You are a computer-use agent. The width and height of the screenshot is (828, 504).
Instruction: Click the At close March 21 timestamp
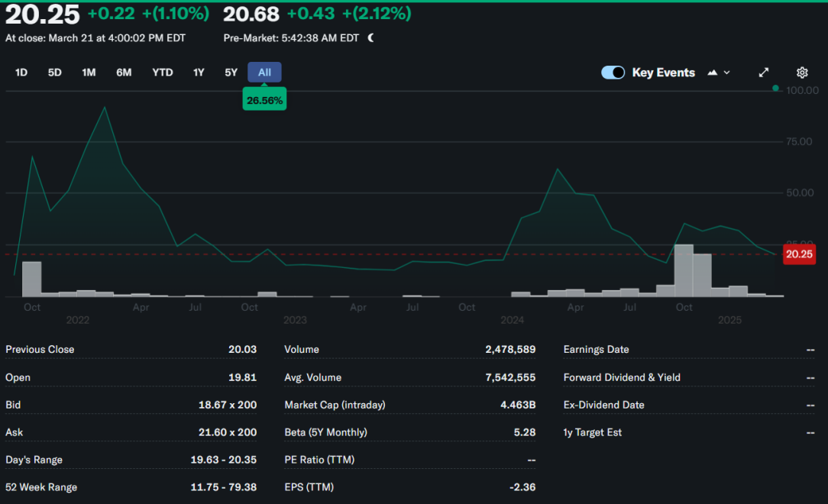95,38
